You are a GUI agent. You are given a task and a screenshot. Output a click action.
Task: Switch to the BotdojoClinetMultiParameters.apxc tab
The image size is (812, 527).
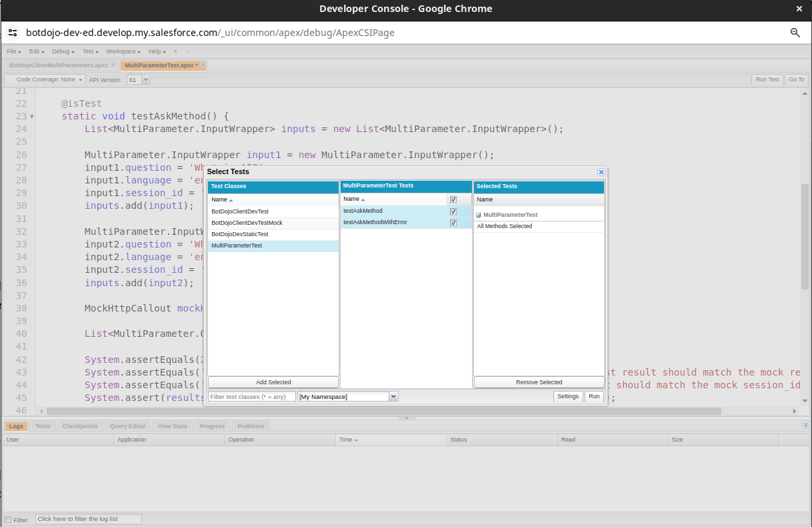(59, 65)
